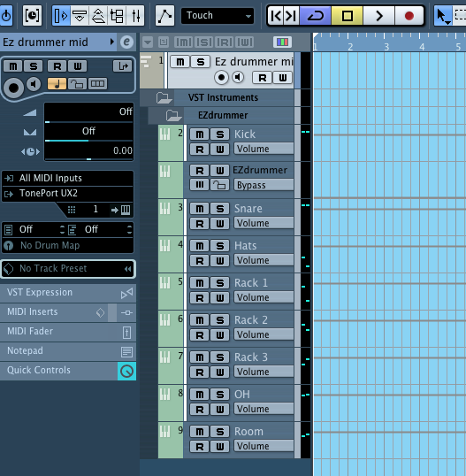Click the track list global M button
The height and width of the screenshot is (476, 466).
[184, 42]
